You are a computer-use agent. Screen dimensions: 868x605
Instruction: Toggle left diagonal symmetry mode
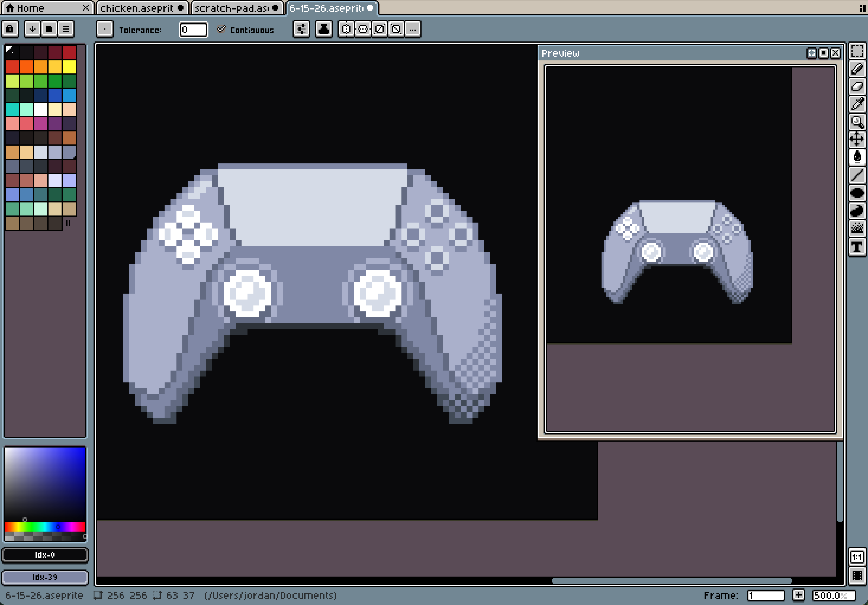[396, 29]
